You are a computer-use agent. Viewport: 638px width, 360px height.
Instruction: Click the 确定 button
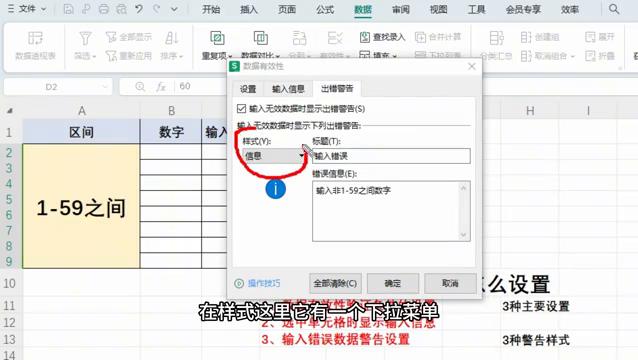tap(393, 283)
